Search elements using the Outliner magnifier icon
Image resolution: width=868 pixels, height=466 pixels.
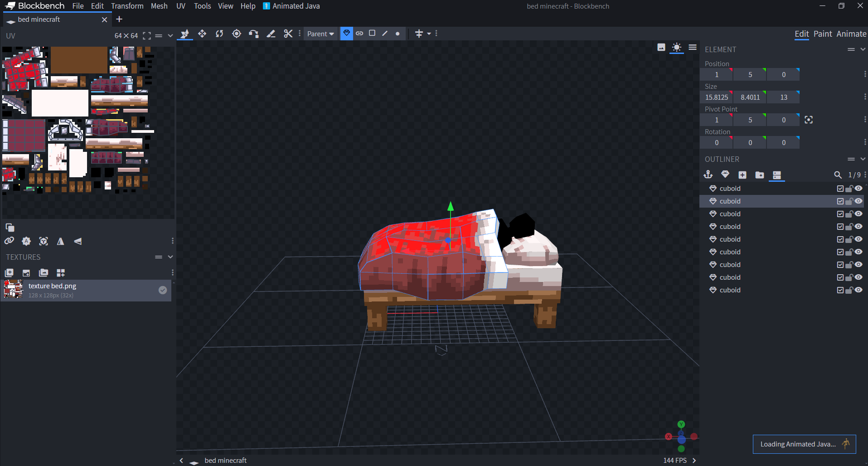point(837,175)
